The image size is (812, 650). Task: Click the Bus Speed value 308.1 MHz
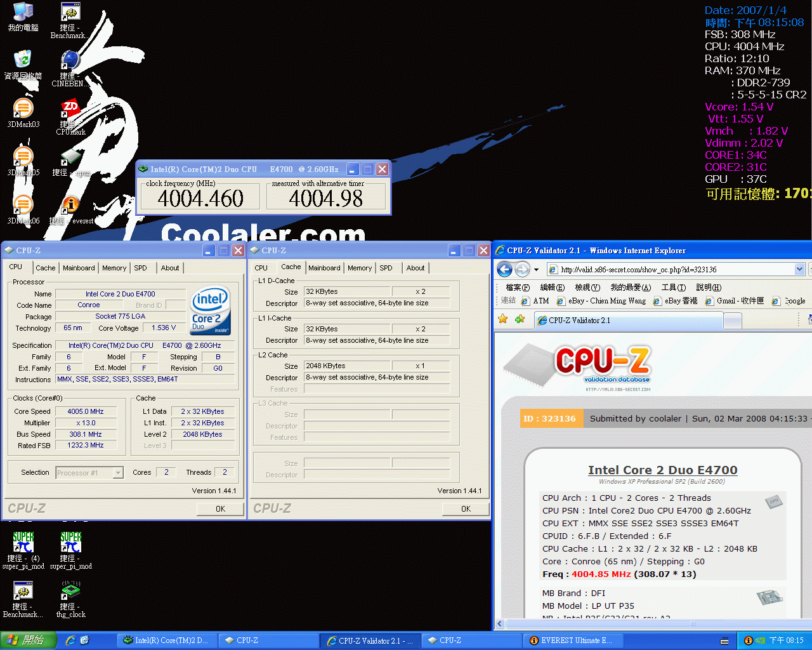coord(86,434)
